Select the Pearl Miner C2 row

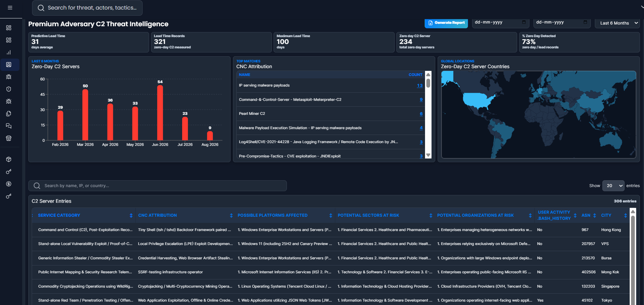click(x=331, y=114)
